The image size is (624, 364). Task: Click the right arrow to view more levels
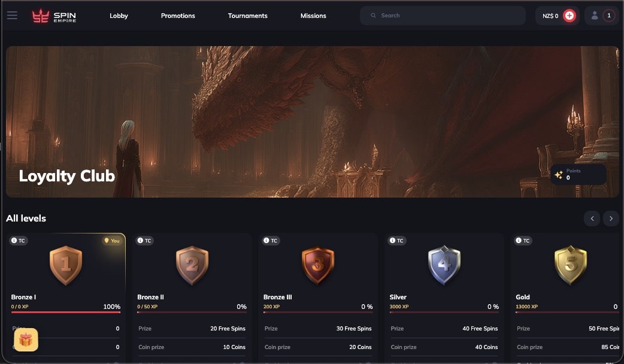[611, 218]
